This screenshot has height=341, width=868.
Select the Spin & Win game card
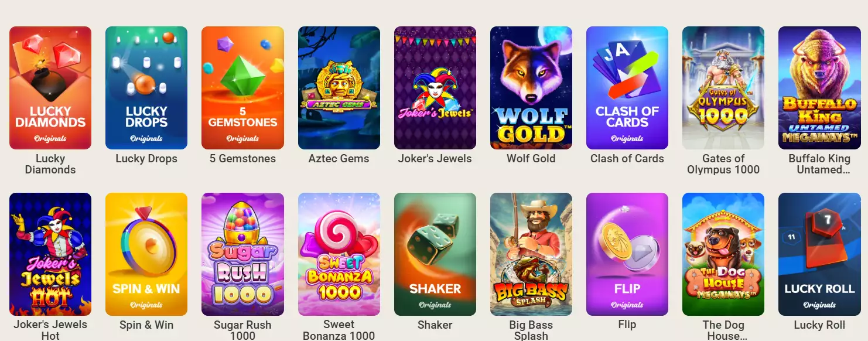coord(146,254)
